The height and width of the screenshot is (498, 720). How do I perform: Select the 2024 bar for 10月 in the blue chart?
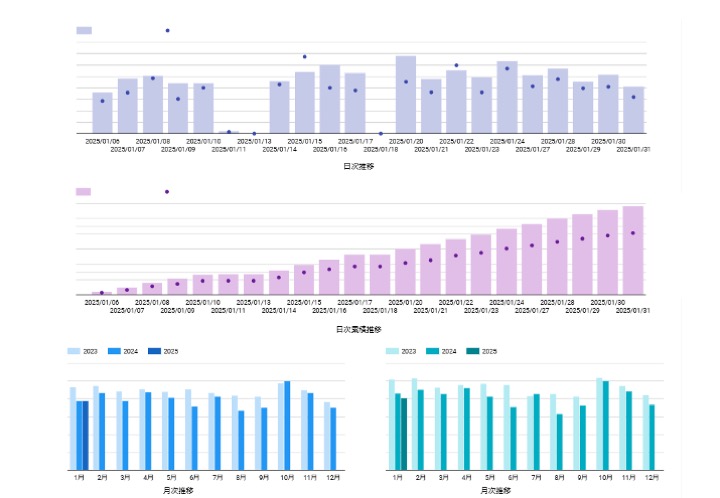[x=288, y=425]
